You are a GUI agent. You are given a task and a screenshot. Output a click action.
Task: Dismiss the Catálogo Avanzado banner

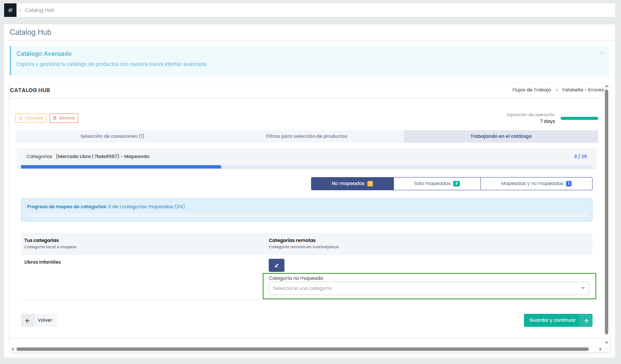(602, 53)
